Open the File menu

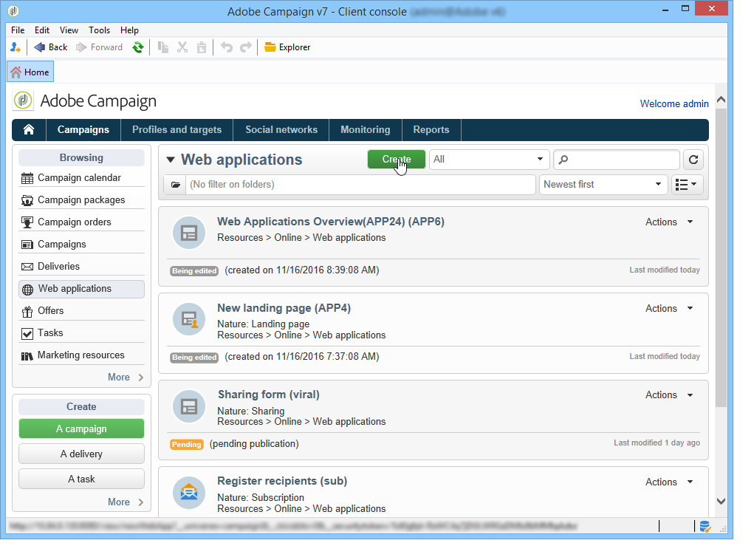coord(18,30)
